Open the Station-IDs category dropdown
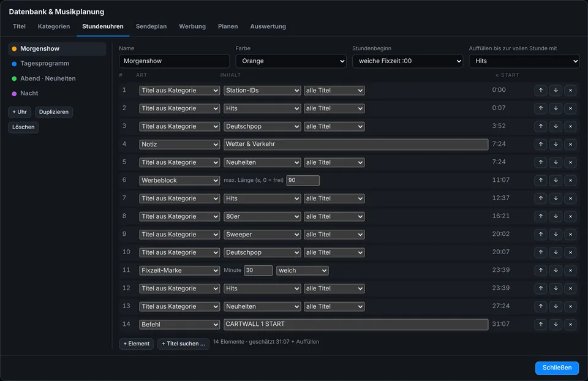The width and height of the screenshot is (588, 381). pos(262,91)
